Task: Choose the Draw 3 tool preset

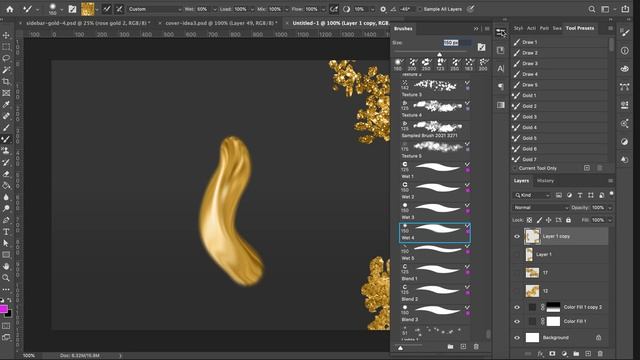Action: tap(560, 64)
